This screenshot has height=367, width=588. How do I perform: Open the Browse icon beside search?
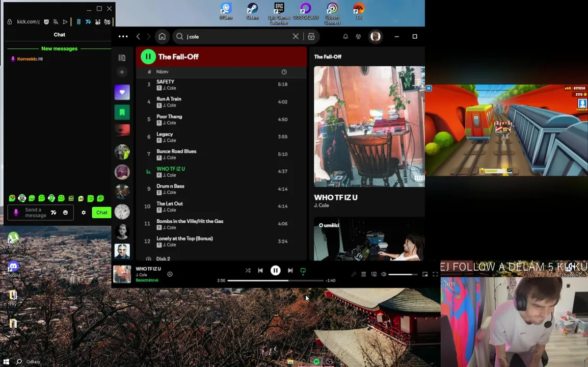pos(311,36)
